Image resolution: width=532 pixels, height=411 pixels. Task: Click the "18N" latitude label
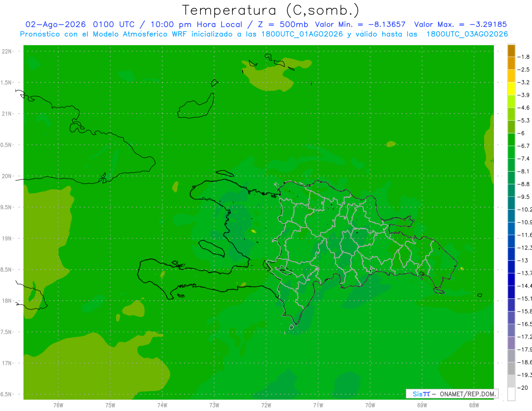(8, 301)
